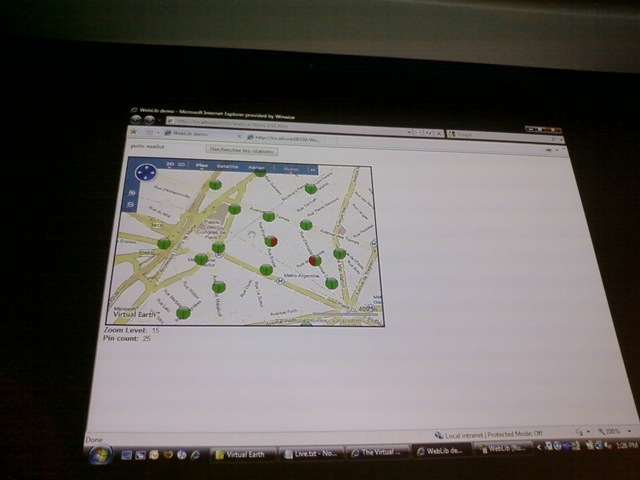Zoom out with the map minus icon
640x480 pixels.
pos(131,204)
